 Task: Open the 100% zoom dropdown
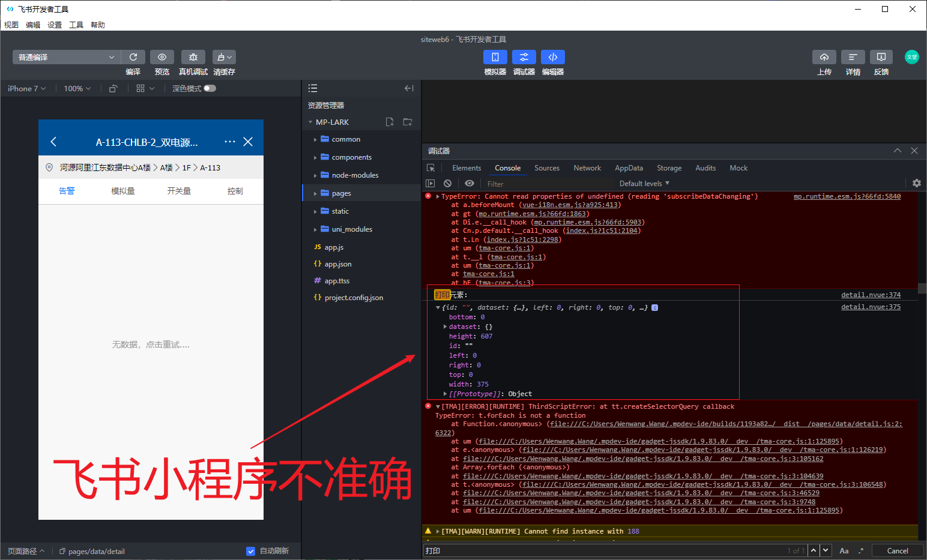coord(77,88)
